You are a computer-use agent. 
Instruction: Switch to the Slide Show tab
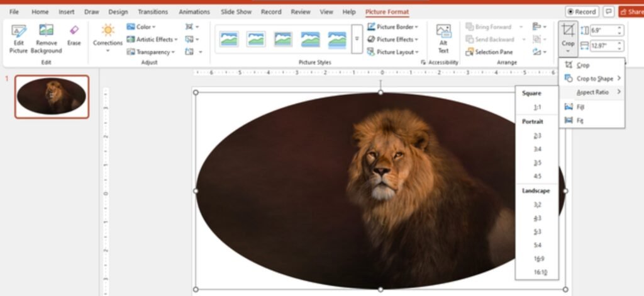[236, 12]
